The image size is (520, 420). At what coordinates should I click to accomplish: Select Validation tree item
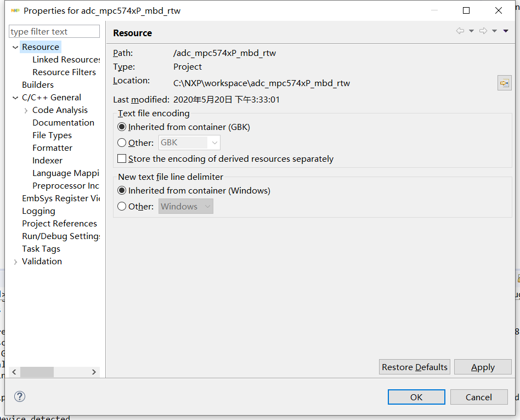pos(42,261)
